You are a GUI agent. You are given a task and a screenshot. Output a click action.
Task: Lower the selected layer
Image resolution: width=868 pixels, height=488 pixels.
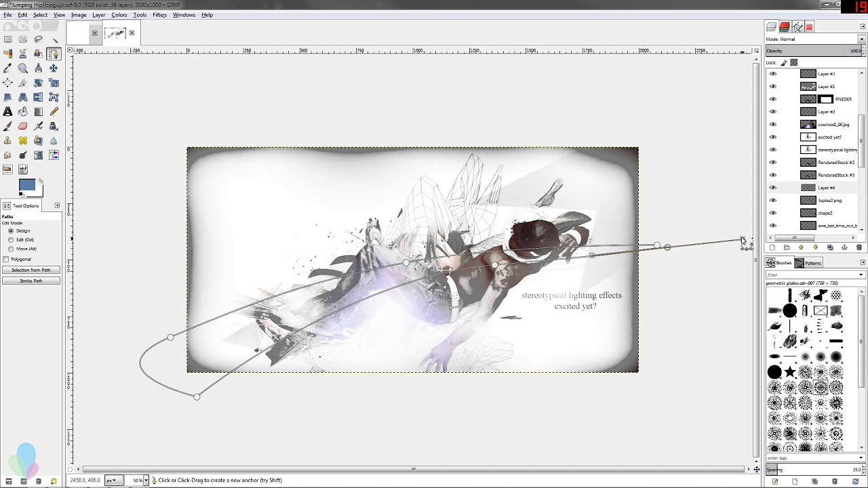(x=816, y=247)
